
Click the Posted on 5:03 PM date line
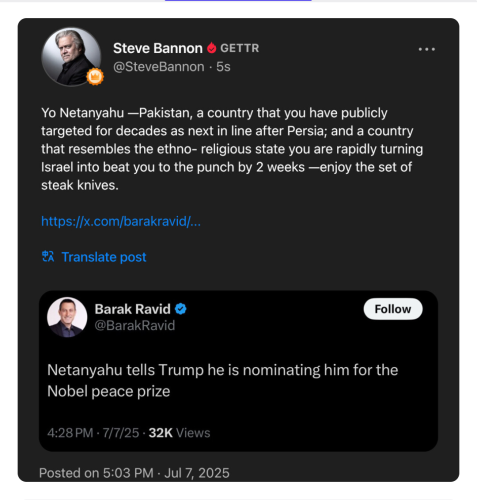point(134,473)
